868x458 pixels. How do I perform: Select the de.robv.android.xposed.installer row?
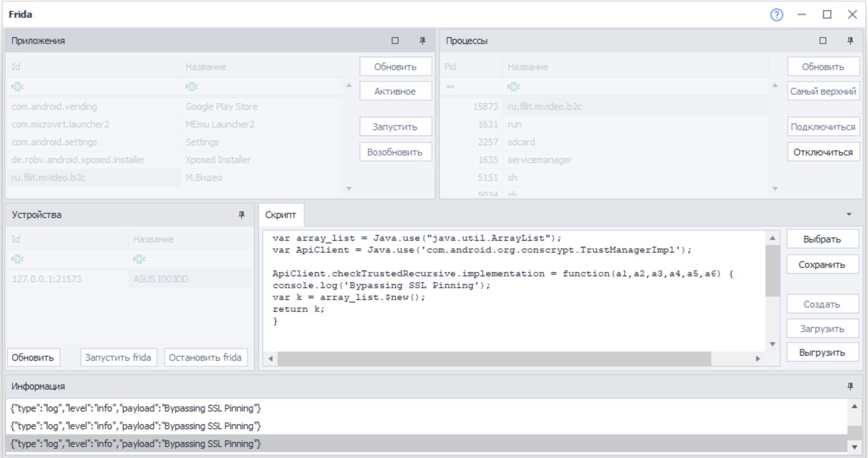[174, 159]
